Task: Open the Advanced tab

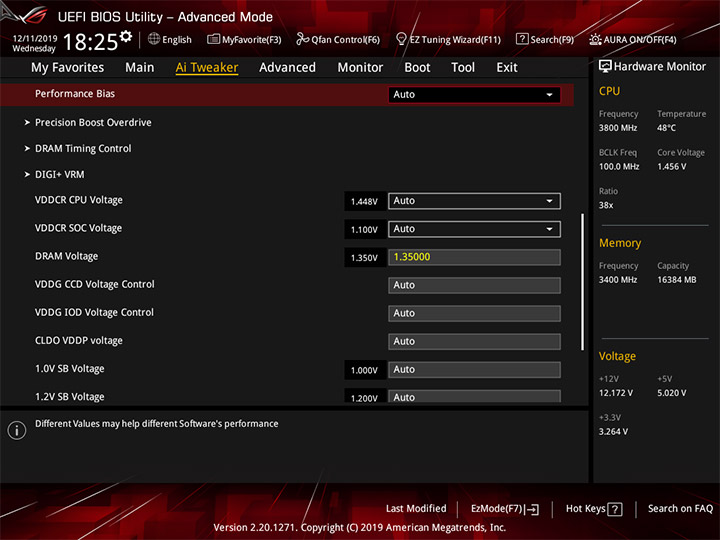Action: point(287,68)
